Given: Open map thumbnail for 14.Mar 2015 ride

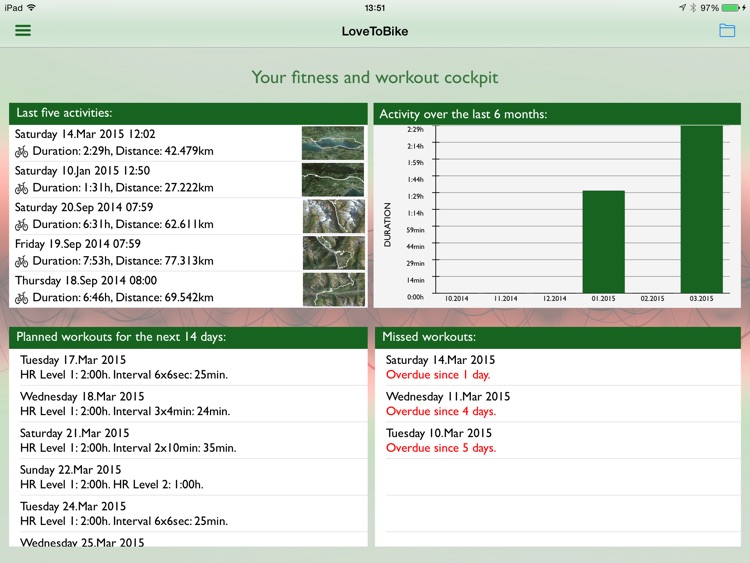Looking at the screenshot, I should 333,143.
